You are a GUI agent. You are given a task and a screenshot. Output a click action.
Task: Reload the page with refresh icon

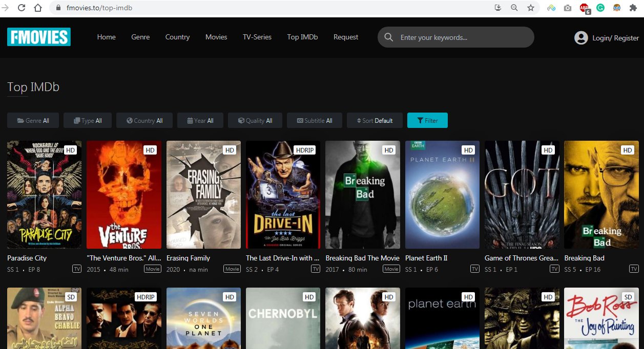coord(21,8)
